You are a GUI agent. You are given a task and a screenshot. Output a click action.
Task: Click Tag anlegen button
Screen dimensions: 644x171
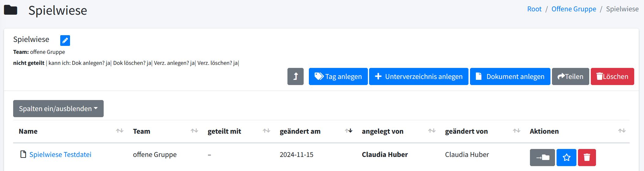(338, 76)
